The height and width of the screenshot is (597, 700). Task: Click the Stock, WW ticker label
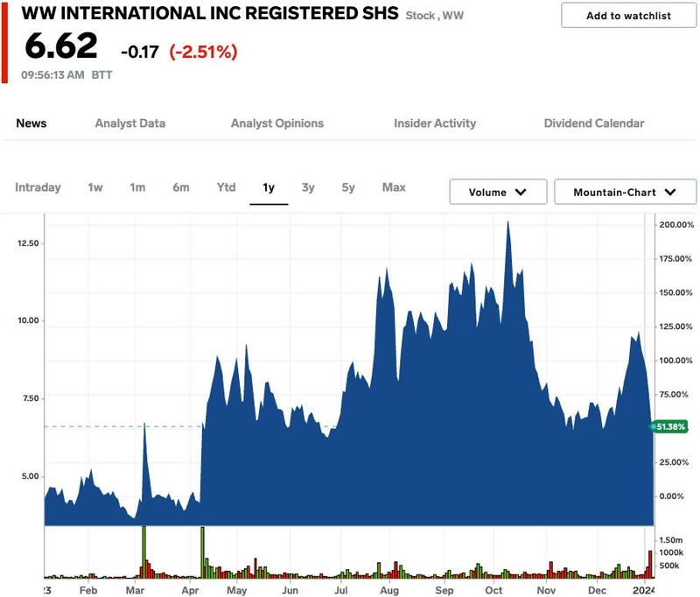tap(434, 16)
